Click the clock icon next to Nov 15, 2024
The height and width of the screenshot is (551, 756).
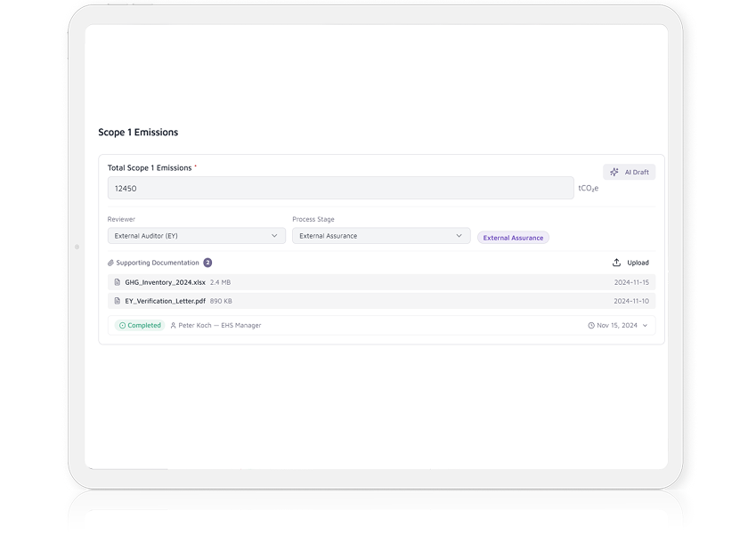[x=591, y=326]
